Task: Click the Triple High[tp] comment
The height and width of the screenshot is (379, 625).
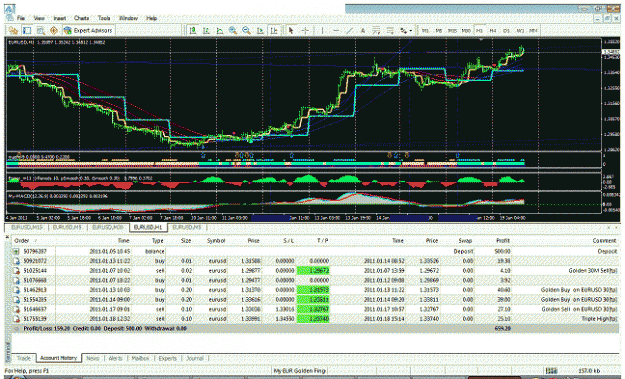Action: [x=599, y=319]
